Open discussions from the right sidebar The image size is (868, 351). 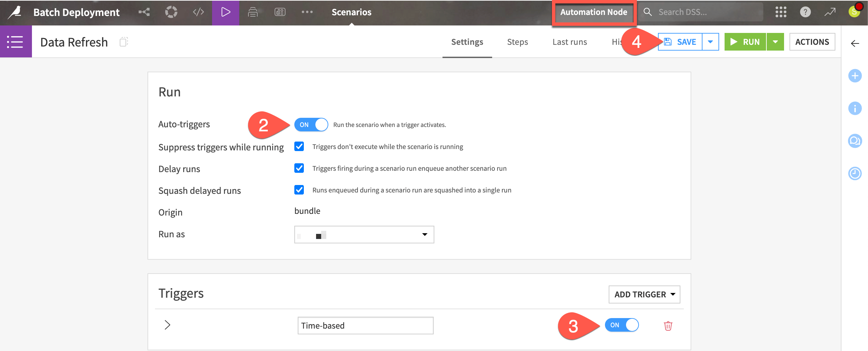[x=855, y=141]
